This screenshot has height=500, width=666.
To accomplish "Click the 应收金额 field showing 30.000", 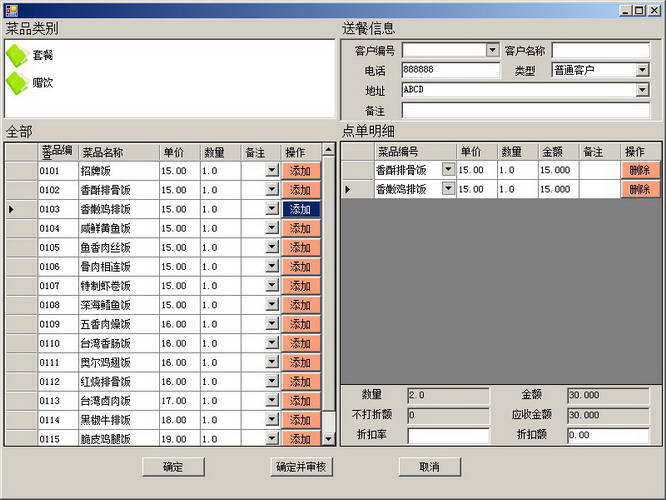I will [608, 415].
